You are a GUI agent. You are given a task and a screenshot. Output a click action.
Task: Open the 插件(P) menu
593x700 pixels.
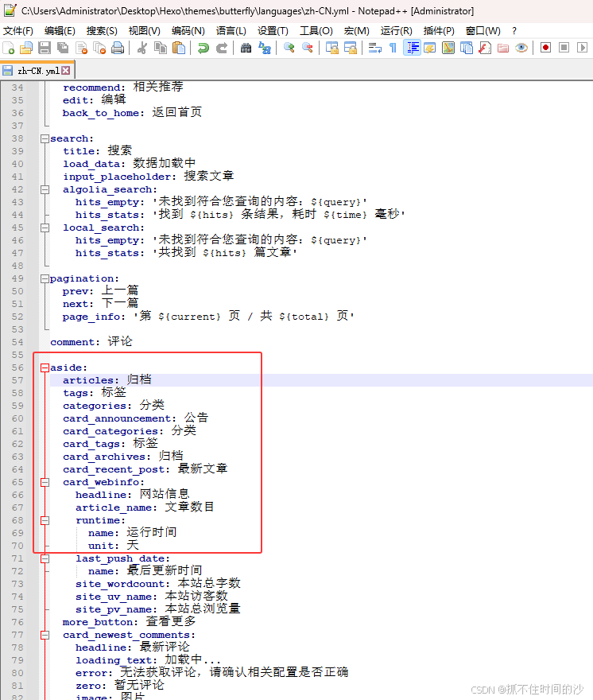439,31
